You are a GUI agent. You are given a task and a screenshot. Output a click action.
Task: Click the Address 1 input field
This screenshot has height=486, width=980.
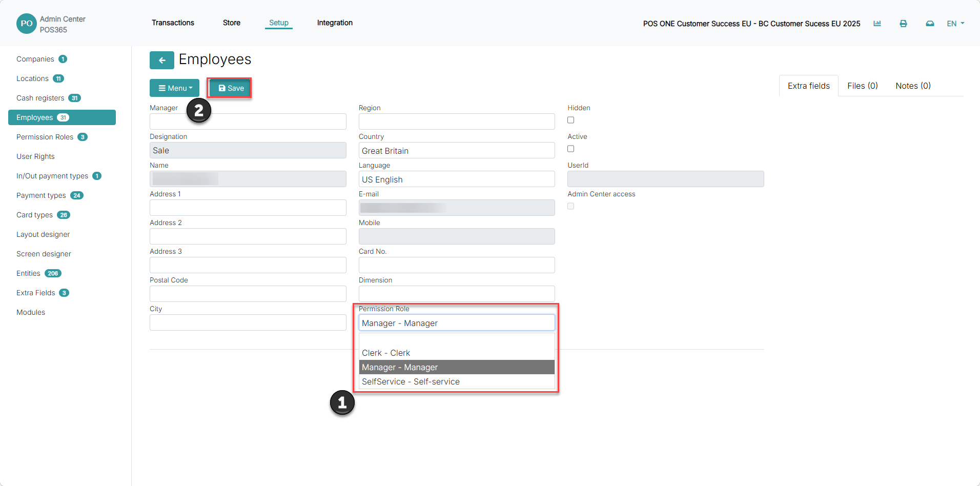tap(248, 208)
